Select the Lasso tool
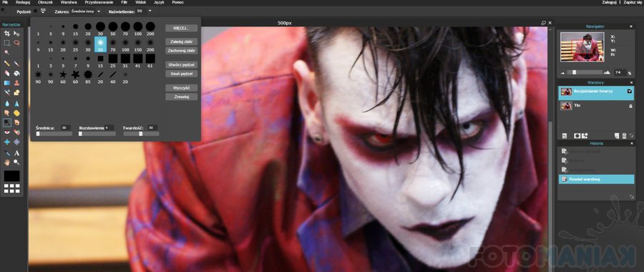Screen dimensions: 644x272 tap(16, 43)
